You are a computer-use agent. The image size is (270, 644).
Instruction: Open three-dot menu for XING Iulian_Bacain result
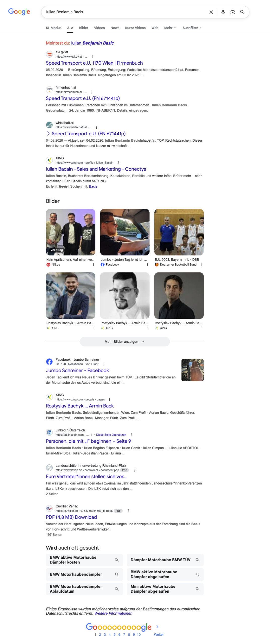pos(118,163)
